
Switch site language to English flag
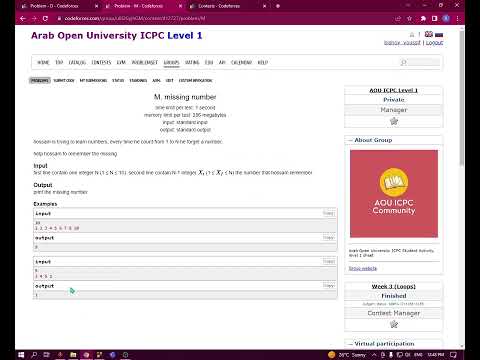[x=429, y=34]
